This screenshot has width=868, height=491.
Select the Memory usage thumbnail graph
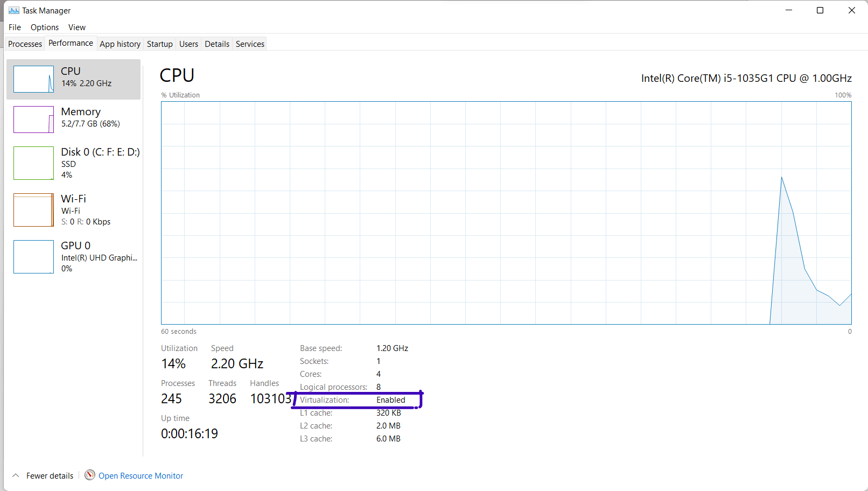33,120
